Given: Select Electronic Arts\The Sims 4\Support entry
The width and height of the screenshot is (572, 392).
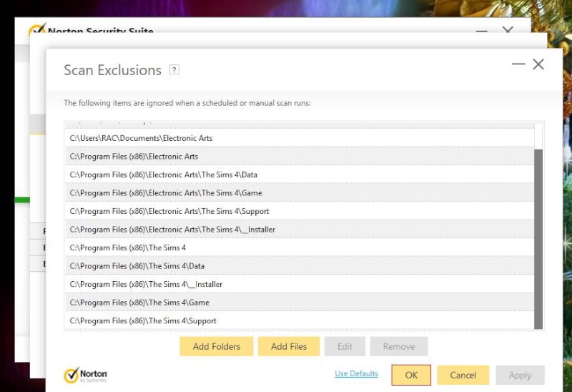Looking at the screenshot, I should coord(300,211).
